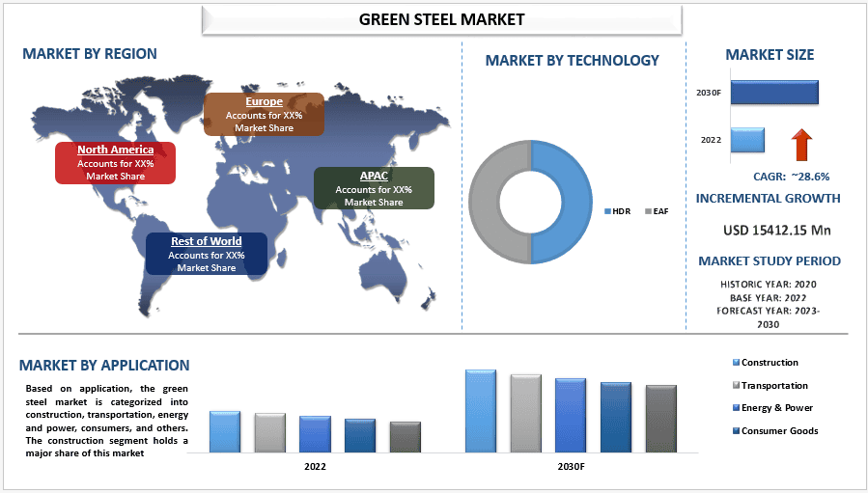The image size is (868, 493).
Task: Select the Rest of World box
Action: (207, 254)
